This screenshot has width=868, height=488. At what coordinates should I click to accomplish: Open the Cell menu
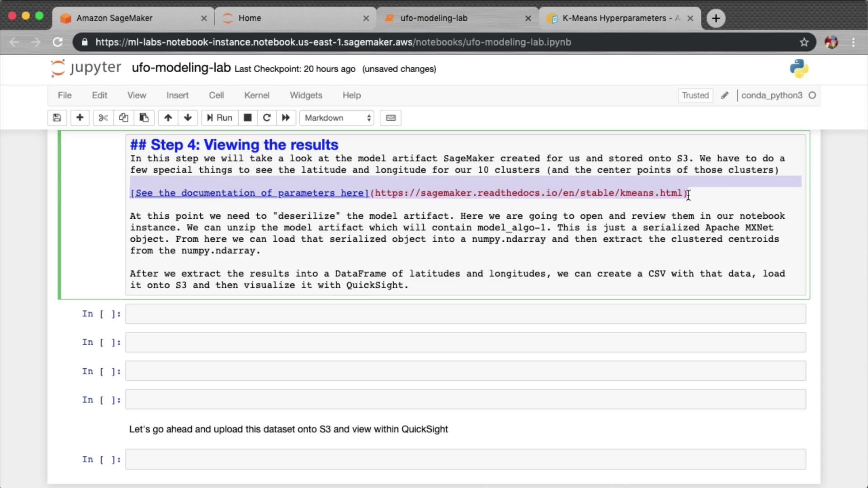[216, 95]
